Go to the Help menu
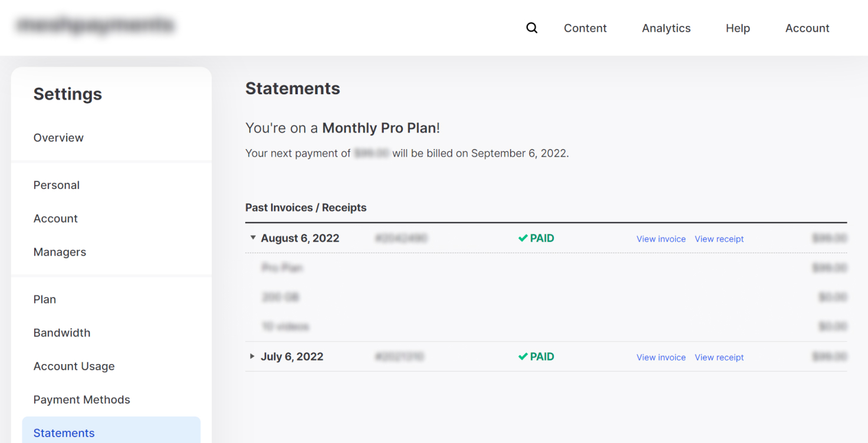868x443 pixels. click(x=738, y=28)
